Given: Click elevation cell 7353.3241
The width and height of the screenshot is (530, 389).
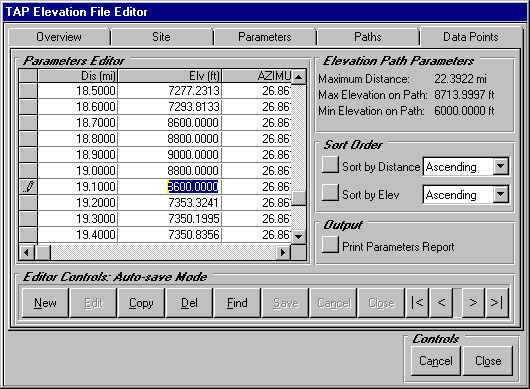Looking at the screenshot, I should point(170,202).
